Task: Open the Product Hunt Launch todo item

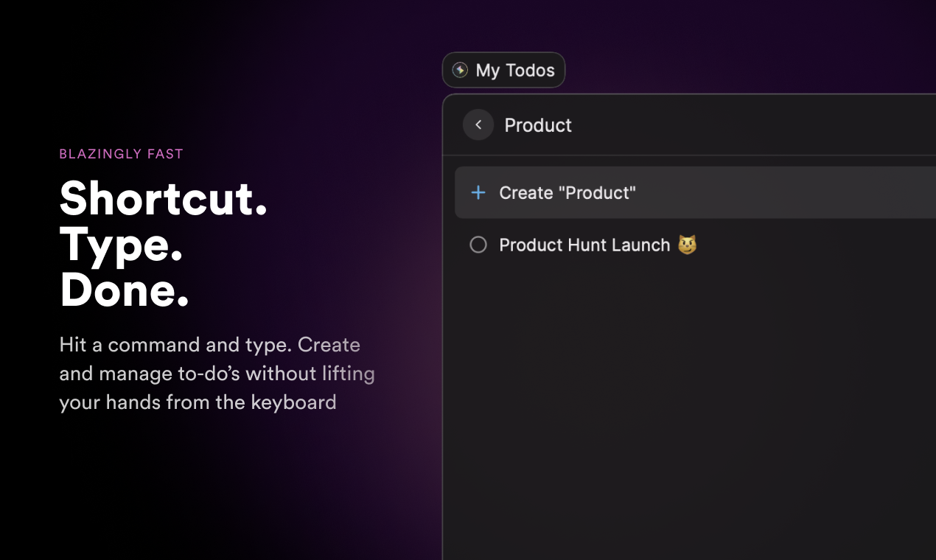Action: 695,245
